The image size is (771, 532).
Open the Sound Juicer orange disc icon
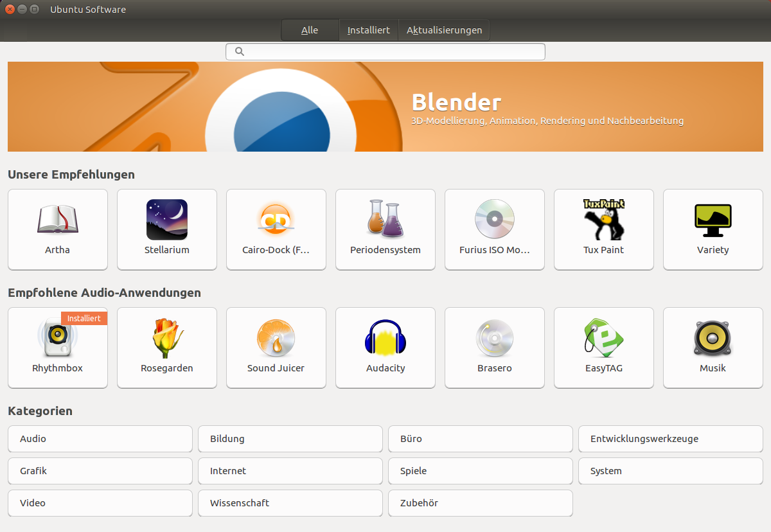pos(276,337)
